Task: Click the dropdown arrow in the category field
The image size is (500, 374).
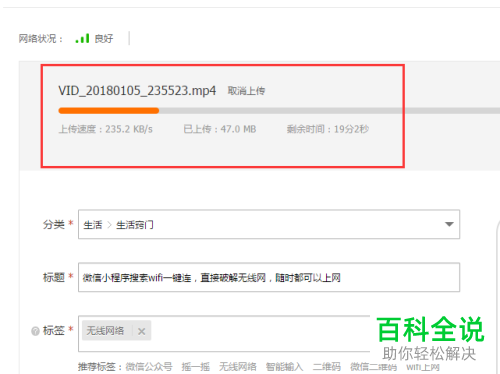Action: pos(449,224)
